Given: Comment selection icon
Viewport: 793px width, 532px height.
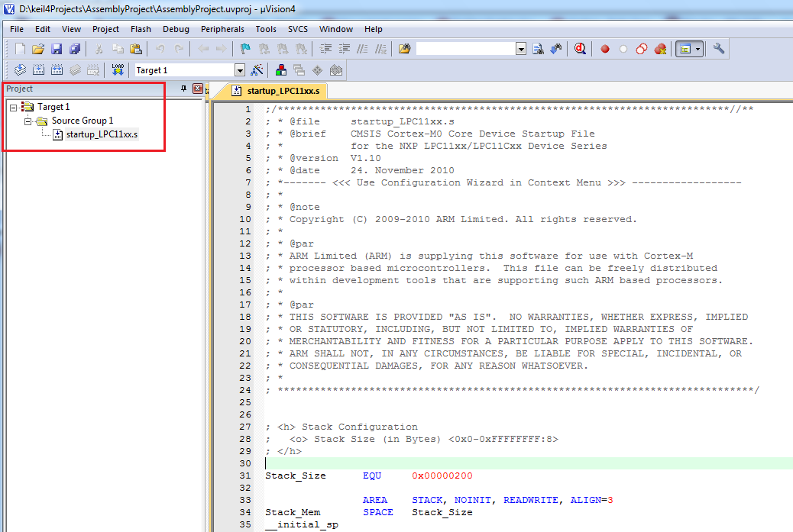Looking at the screenshot, I should tap(363, 49).
